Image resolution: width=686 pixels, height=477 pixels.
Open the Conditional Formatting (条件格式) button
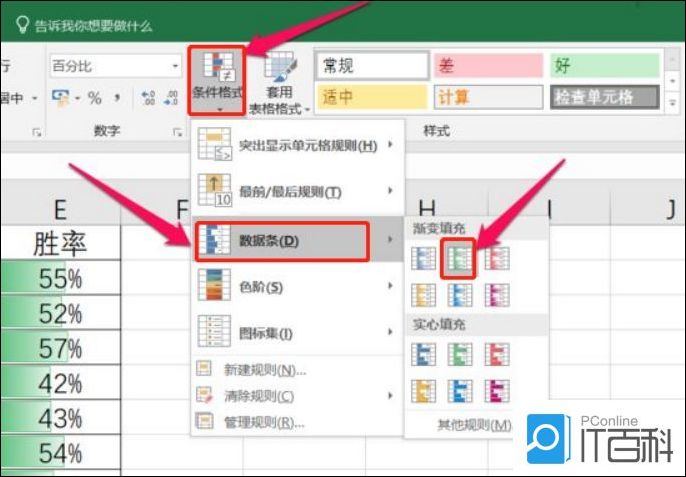click(217, 80)
